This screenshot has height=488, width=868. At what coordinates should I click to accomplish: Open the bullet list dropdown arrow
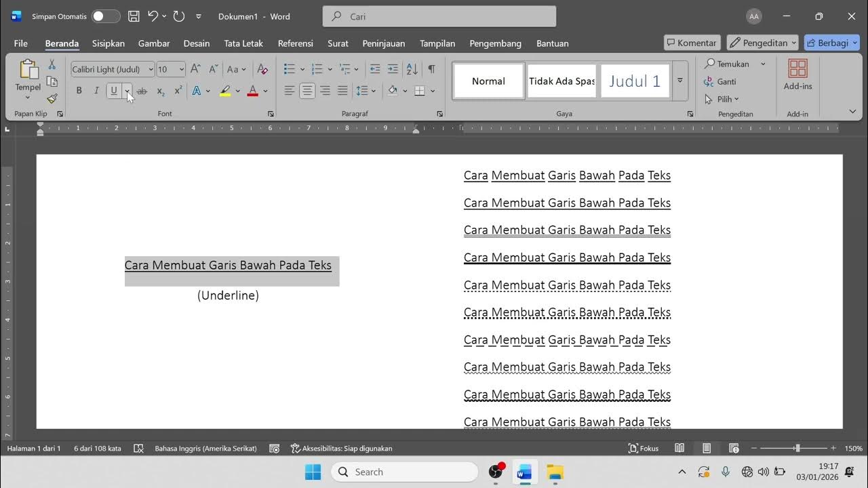tap(302, 69)
